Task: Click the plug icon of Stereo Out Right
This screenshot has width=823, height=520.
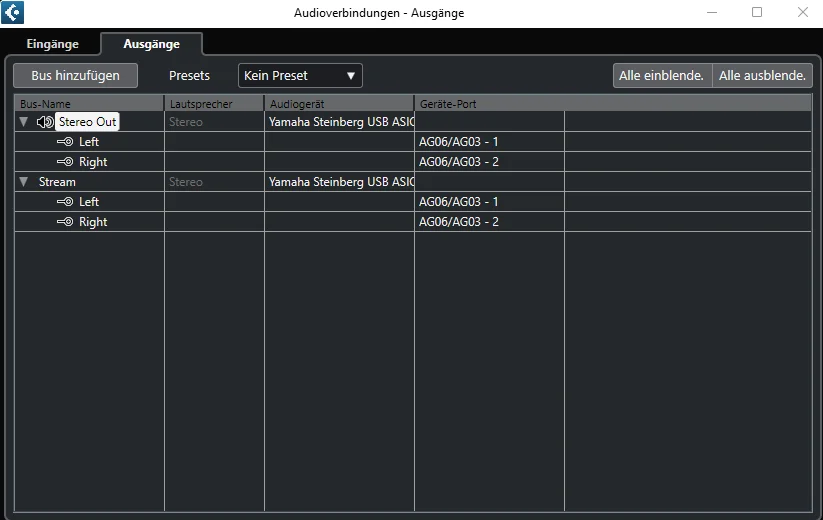Action: point(65,162)
